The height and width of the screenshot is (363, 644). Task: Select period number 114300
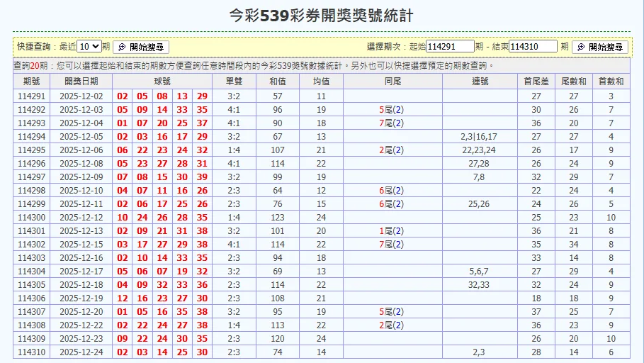point(32,218)
